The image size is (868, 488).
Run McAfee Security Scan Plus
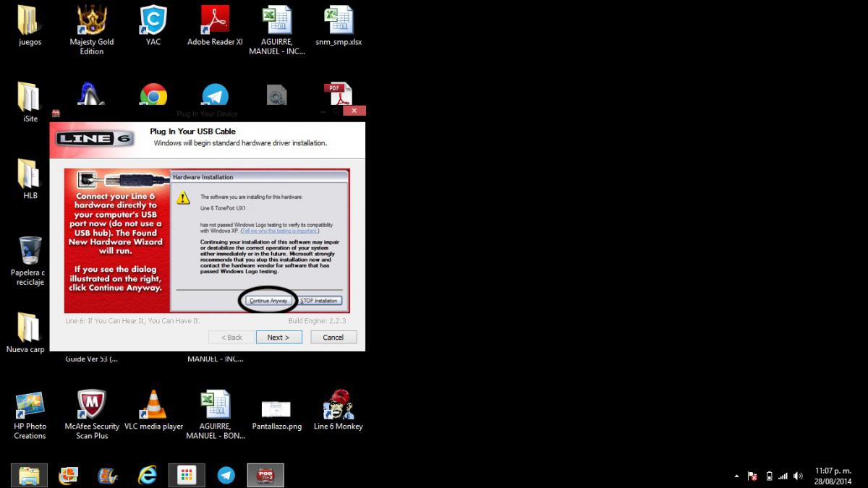click(x=91, y=405)
